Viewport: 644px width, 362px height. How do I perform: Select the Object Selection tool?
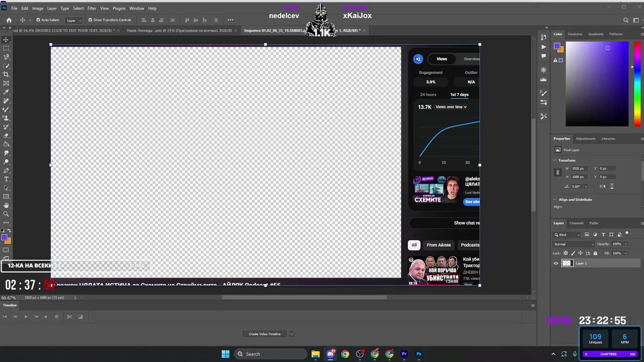(x=6, y=66)
